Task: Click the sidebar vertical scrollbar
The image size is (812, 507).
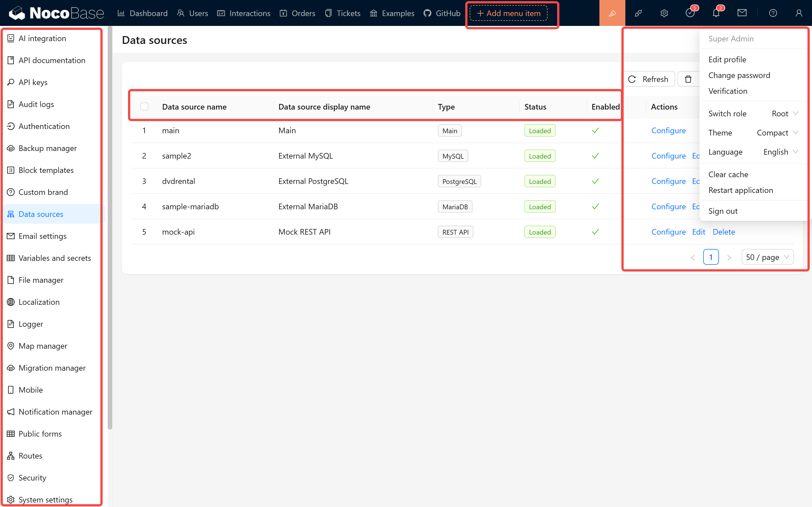Action: tap(110, 228)
